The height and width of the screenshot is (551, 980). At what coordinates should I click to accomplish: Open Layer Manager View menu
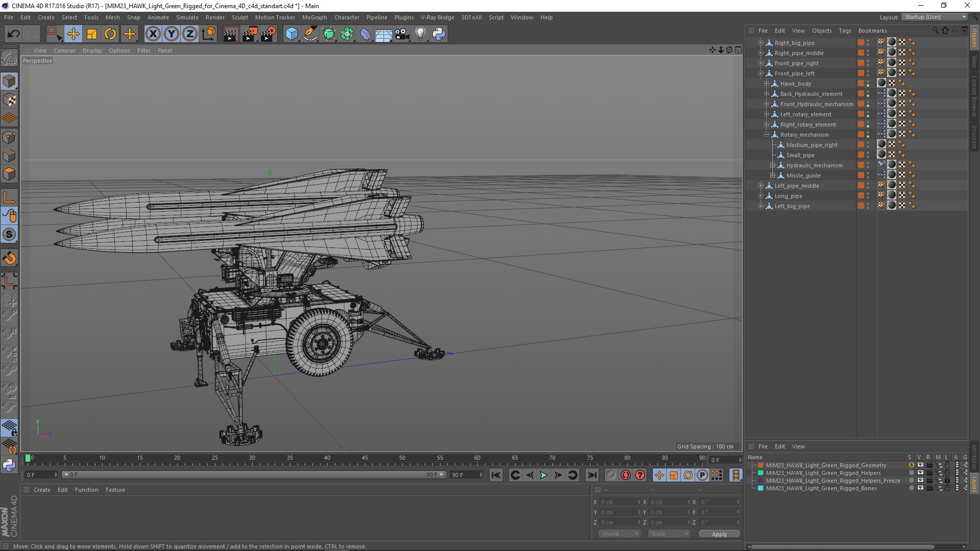(x=798, y=446)
